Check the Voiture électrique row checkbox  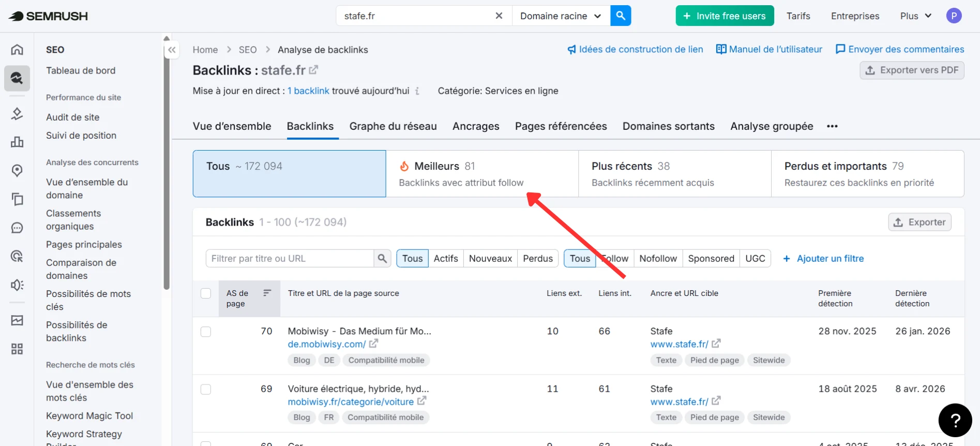click(206, 389)
